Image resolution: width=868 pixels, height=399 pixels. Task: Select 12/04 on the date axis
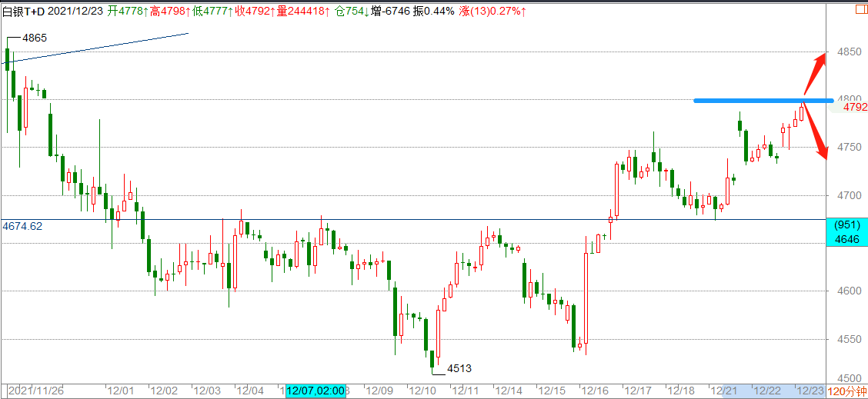click(249, 391)
